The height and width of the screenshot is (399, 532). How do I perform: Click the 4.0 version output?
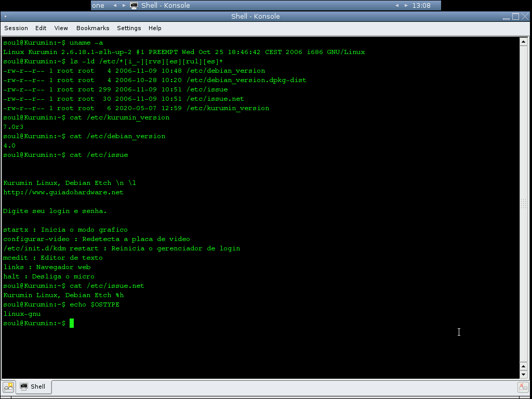point(9,145)
